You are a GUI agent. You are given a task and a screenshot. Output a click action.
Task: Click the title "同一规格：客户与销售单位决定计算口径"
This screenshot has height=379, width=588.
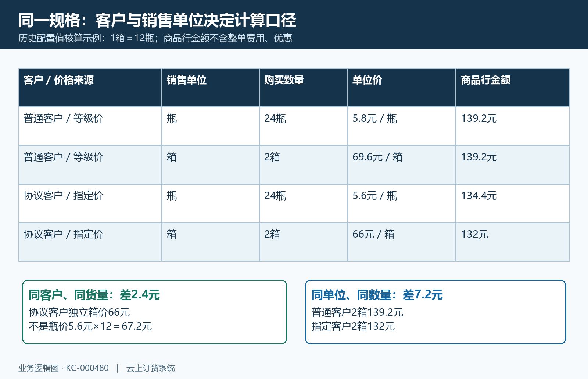tap(157, 20)
